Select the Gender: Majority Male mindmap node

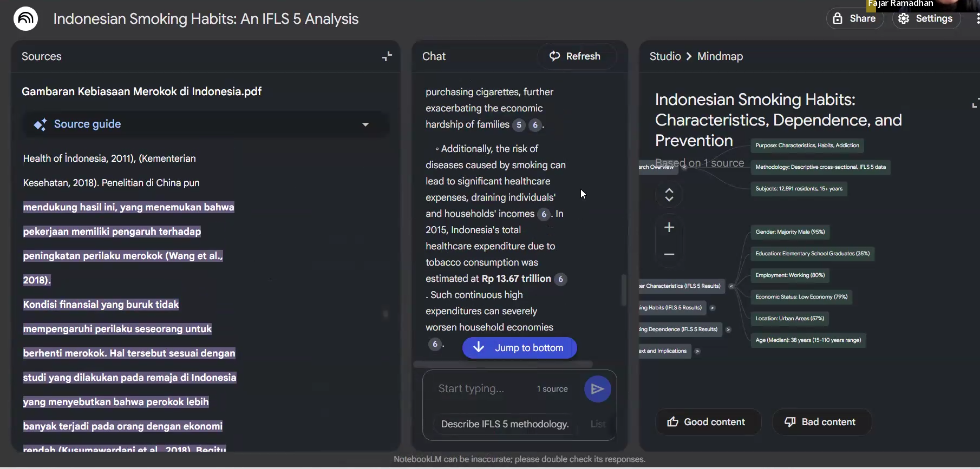coord(790,232)
